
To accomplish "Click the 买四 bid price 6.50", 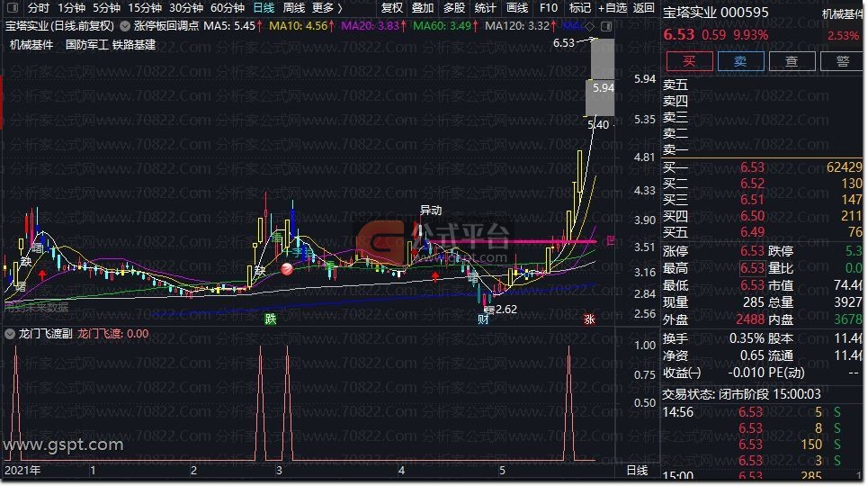I will 752,216.
